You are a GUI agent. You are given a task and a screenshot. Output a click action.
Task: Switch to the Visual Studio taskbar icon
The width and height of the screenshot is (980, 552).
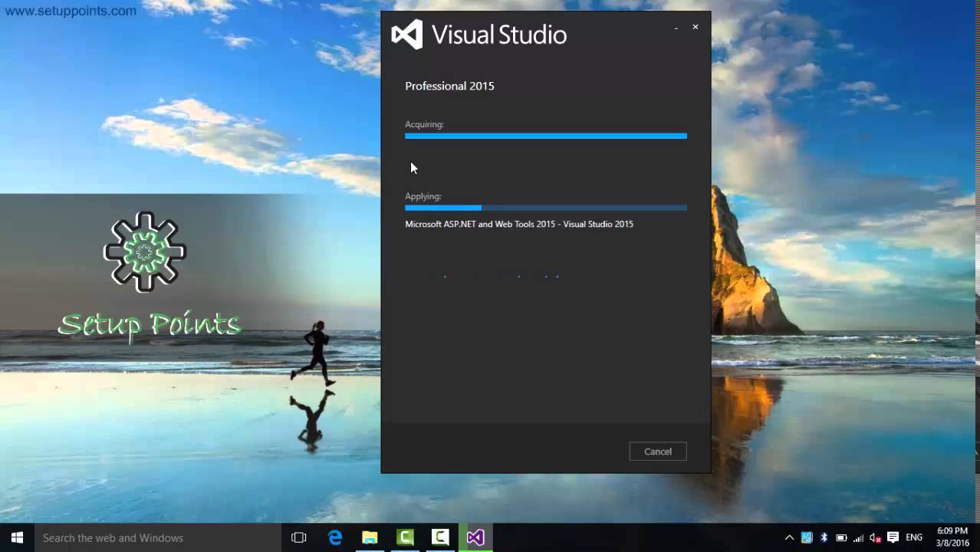pos(475,537)
